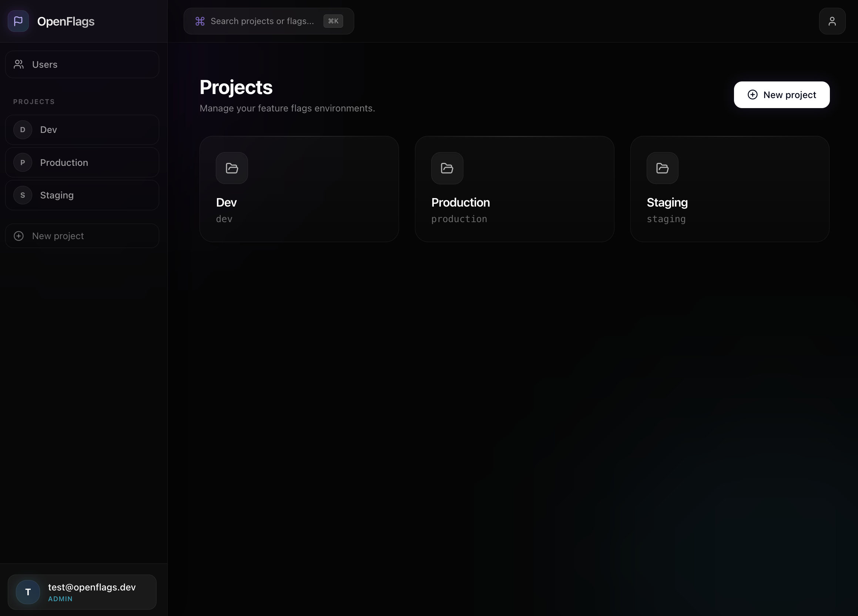Click the folder icon on the Dev card
Viewport: 858px width, 616px height.
(x=231, y=168)
